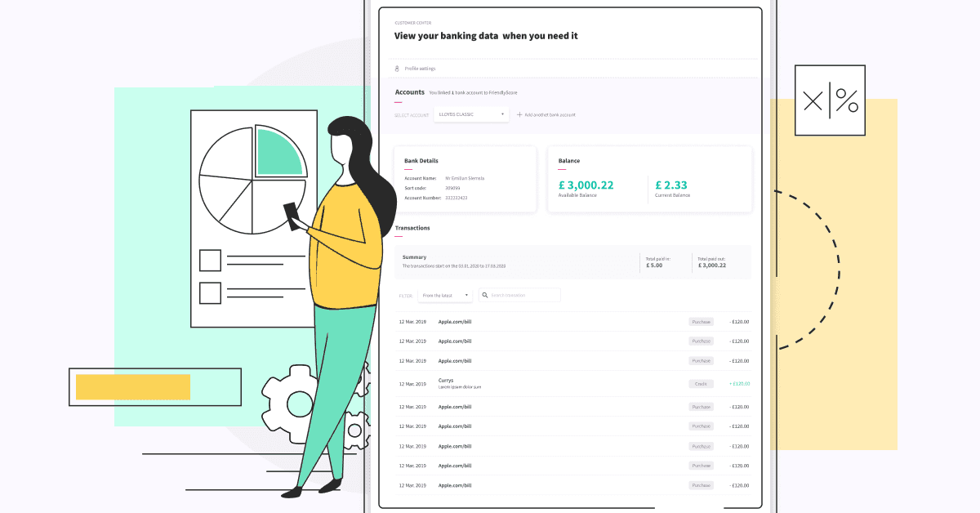Click the multiply and percent icon box
Viewport: 980px width, 513px height.
(829, 100)
